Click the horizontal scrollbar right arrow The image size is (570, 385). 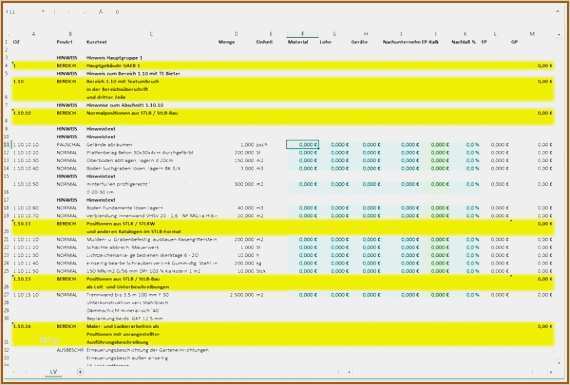[550, 372]
